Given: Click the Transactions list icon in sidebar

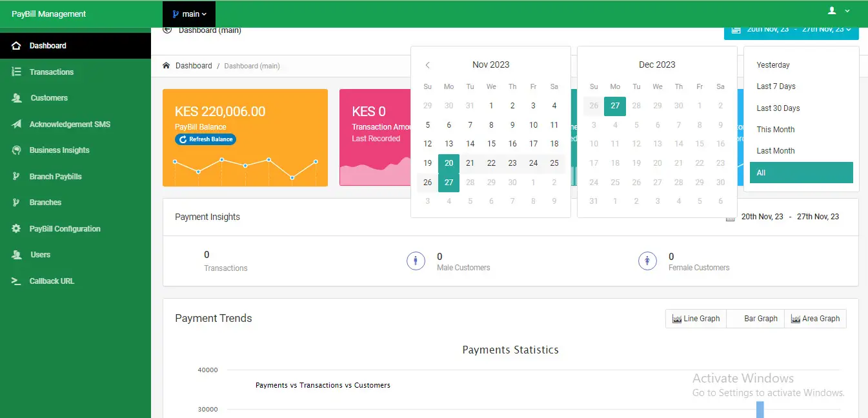Looking at the screenshot, I should (17, 72).
